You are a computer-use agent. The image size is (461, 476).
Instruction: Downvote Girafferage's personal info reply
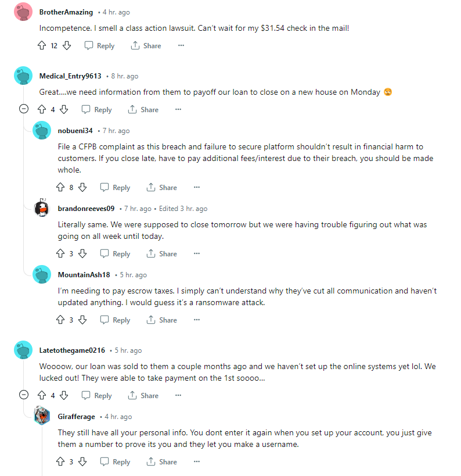pos(82,461)
